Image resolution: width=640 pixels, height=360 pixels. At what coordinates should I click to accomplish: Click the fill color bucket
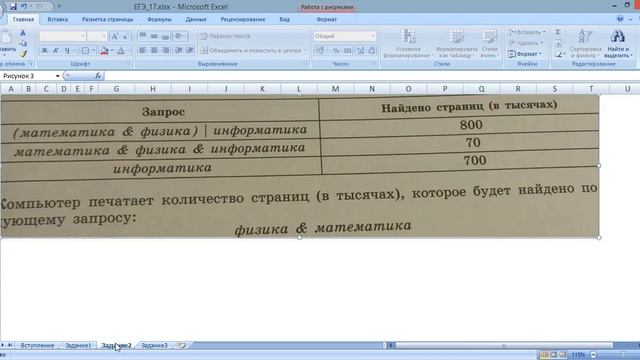click(104, 51)
